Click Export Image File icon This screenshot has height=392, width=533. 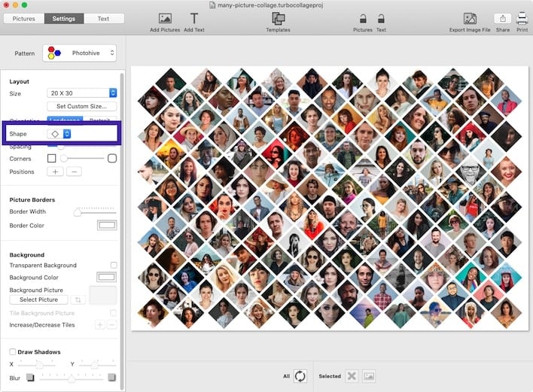470,19
